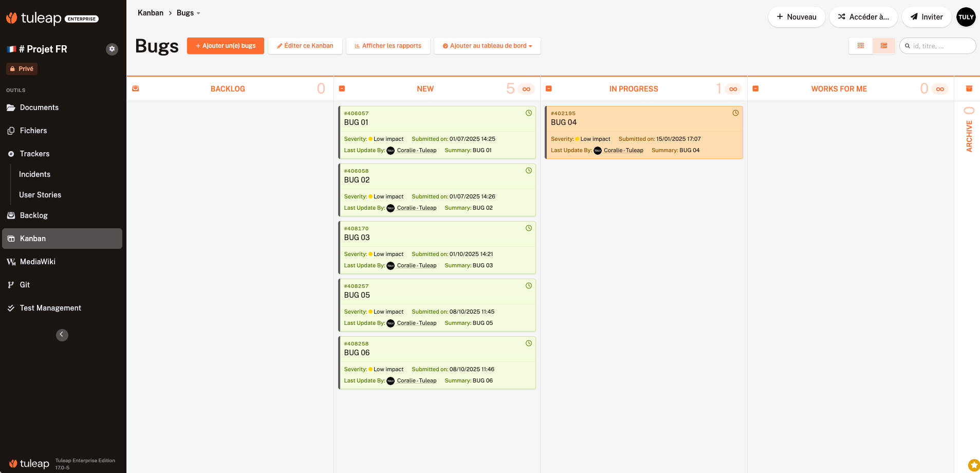
Task: Collapse the sidebar with the chevron button
Action: click(x=62, y=335)
